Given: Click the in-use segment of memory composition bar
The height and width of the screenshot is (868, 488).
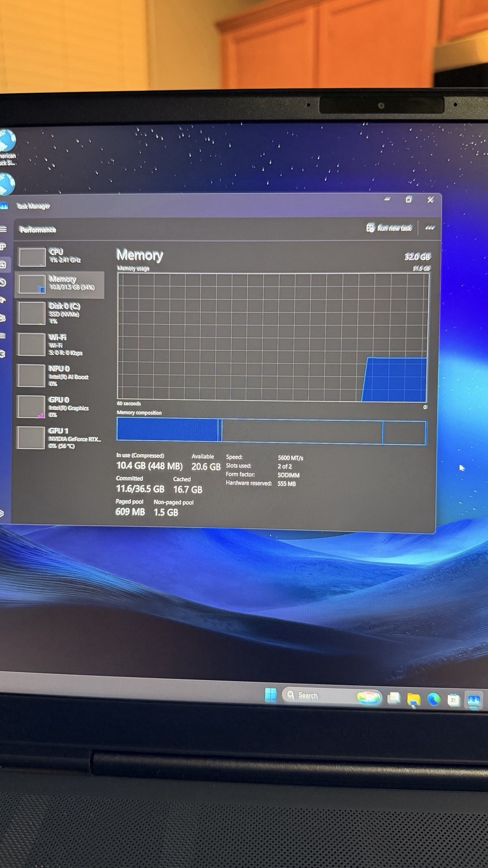Looking at the screenshot, I should [168, 430].
